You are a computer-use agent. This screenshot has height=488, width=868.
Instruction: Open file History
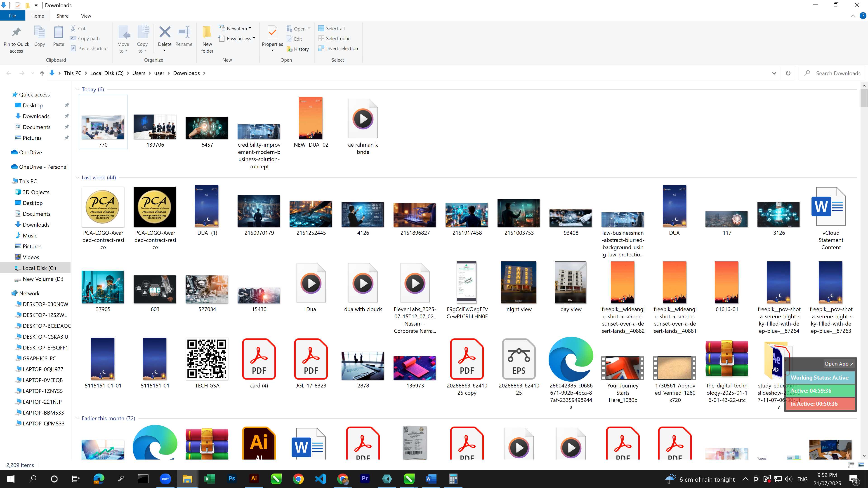pyautogui.click(x=297, y=49)
